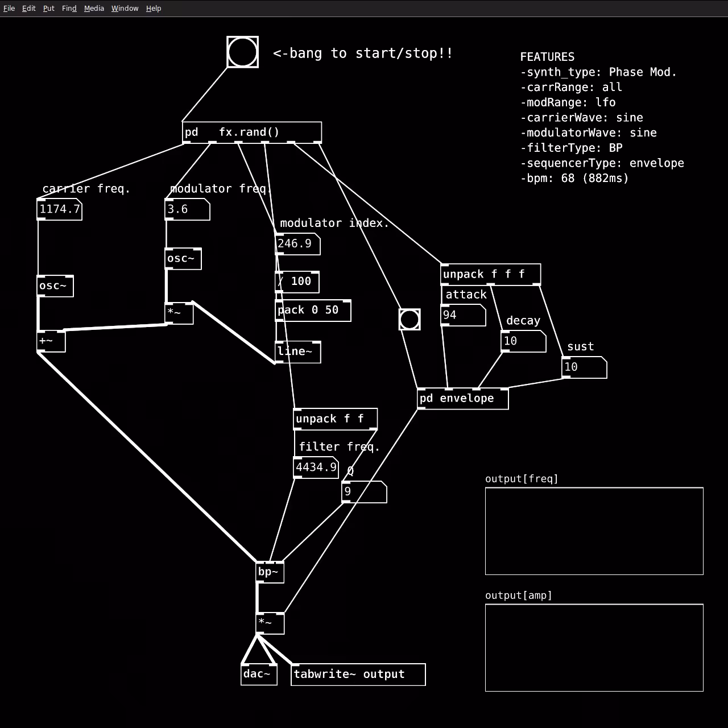
Task: Click the decay number box 10
Action: click(523, 341)
